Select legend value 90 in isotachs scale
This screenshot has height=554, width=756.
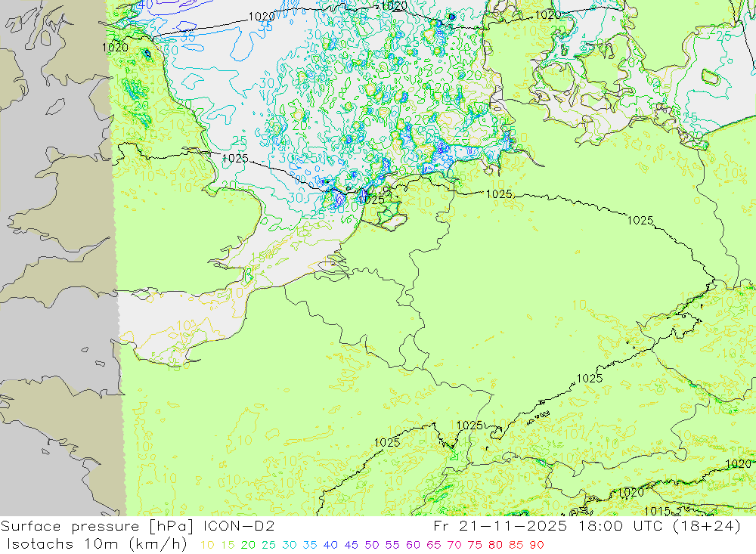[537, 545]
